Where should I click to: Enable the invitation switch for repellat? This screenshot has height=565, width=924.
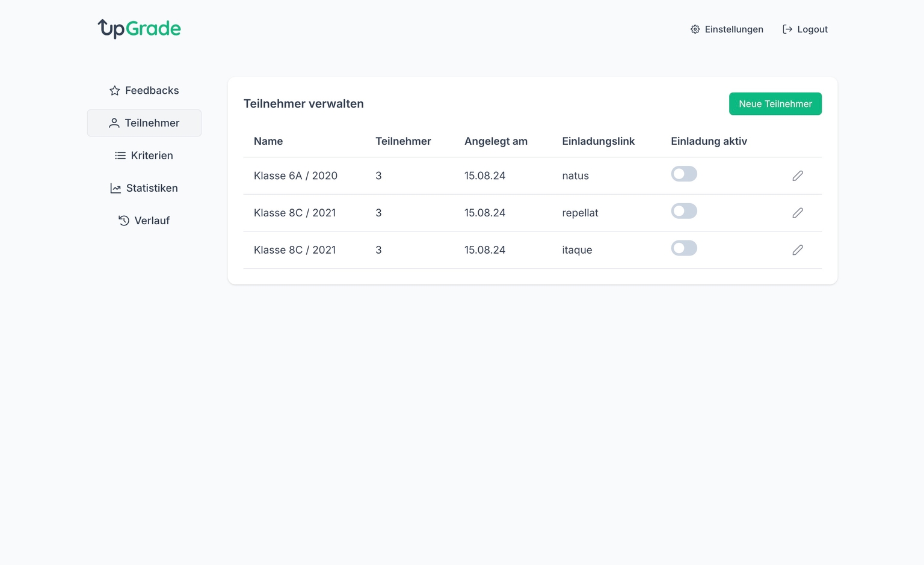[684, 211]
